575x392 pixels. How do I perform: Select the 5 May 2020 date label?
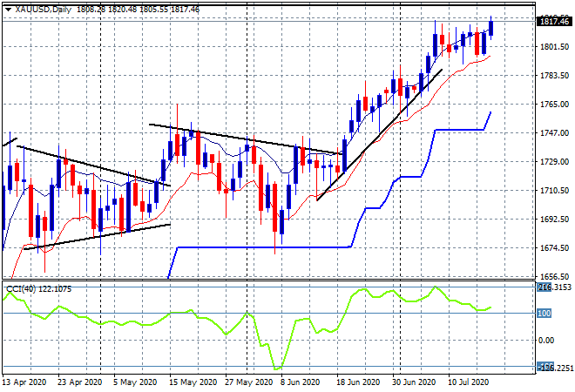[135, 382]
